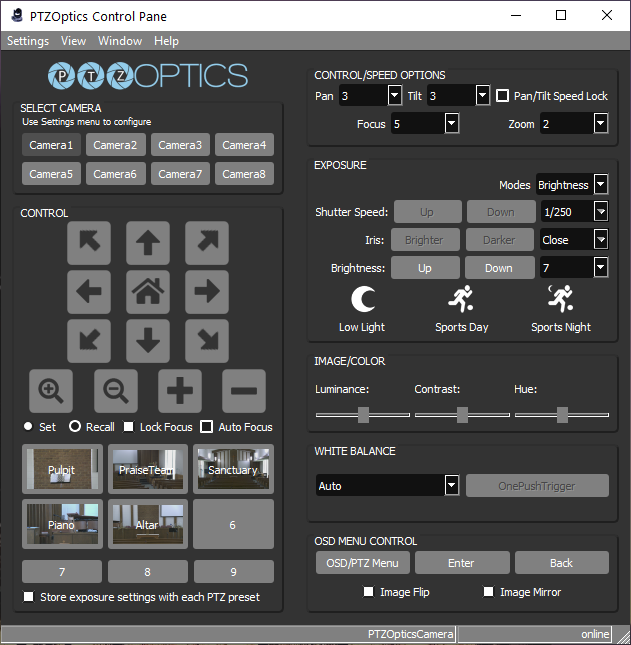Return camera to home position
The height and width of the screenshot is (645, 631).
pyautogui.click(x=148, y=291)
